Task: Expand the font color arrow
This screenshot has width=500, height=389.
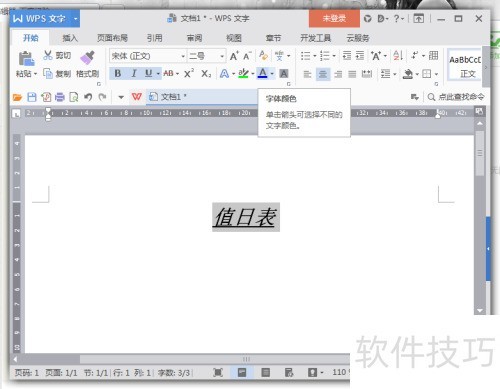Action: (272, 74)
